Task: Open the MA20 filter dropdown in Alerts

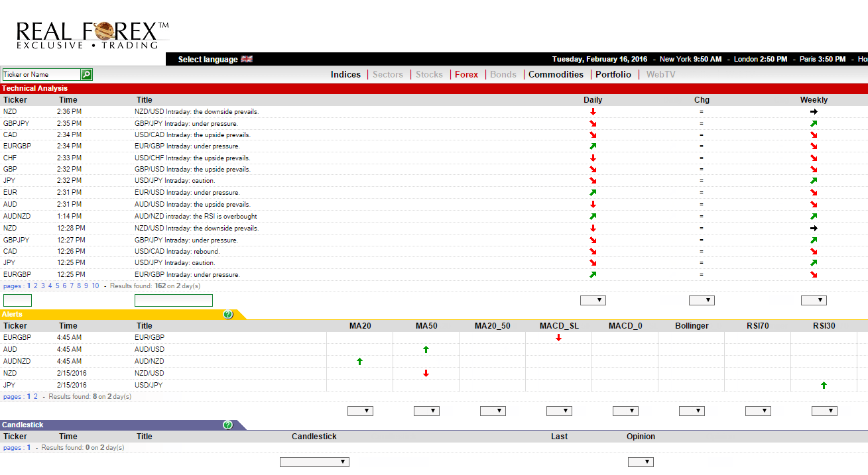Action: [x=359, y=411]
